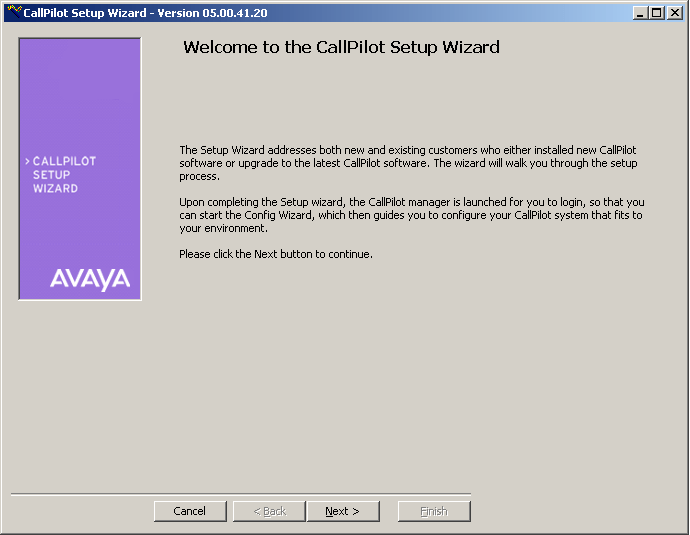This screenshot has height=535, width=690.
Task: Click the Next button to continue
Action: pos(343,511)
